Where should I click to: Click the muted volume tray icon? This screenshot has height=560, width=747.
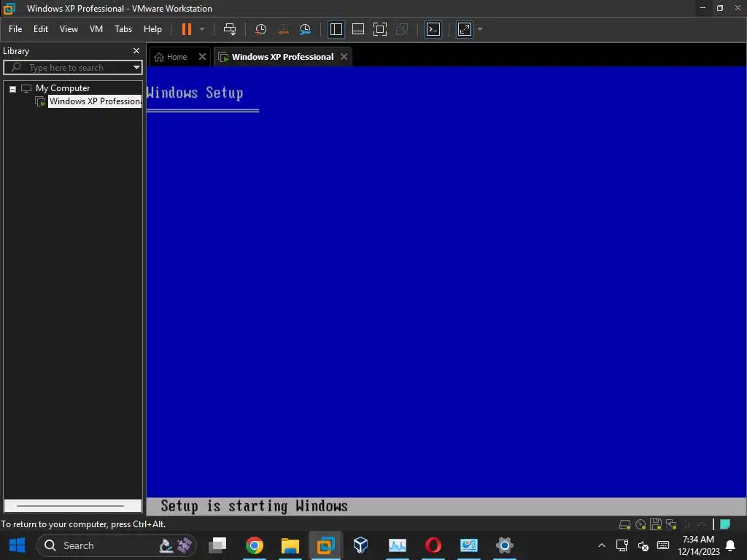pyautogui.click(x=643, y=545)
